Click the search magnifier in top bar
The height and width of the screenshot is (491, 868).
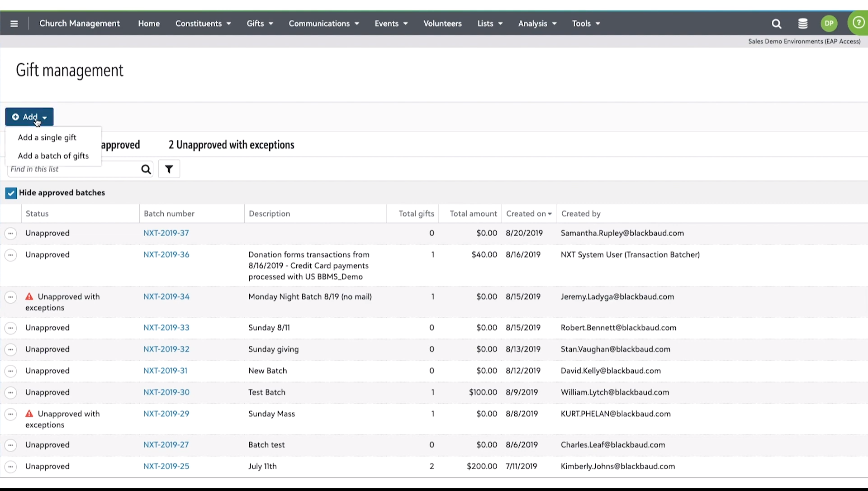[x=776, y=24]
